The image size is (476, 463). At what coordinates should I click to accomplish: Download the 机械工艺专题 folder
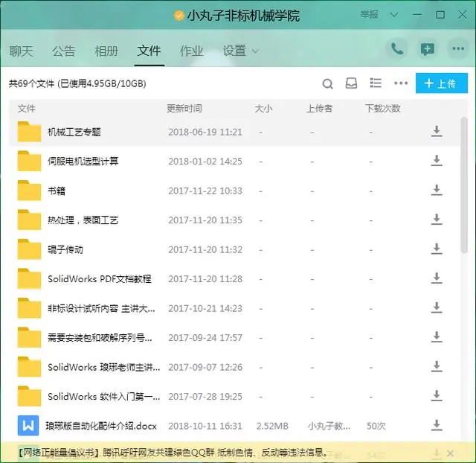click(437, 131)
